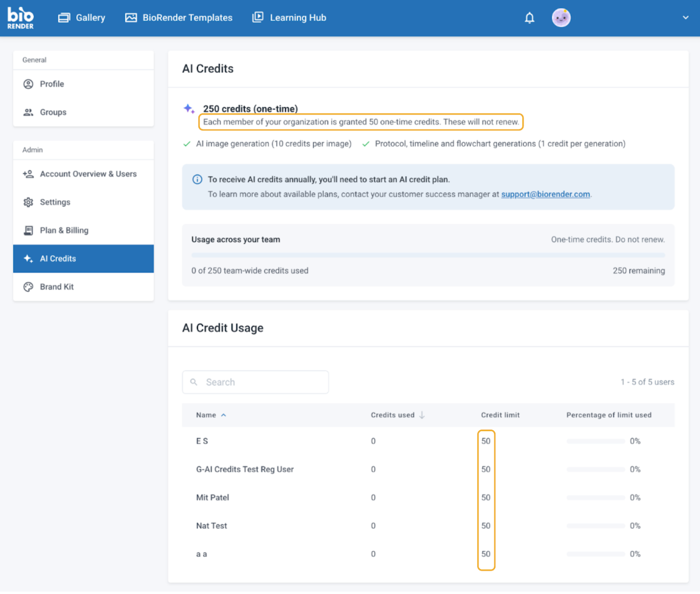Viewport: 700px width, 594px height.
Task: Click the BioRender Templates image icon
Action: coord(131,18)
